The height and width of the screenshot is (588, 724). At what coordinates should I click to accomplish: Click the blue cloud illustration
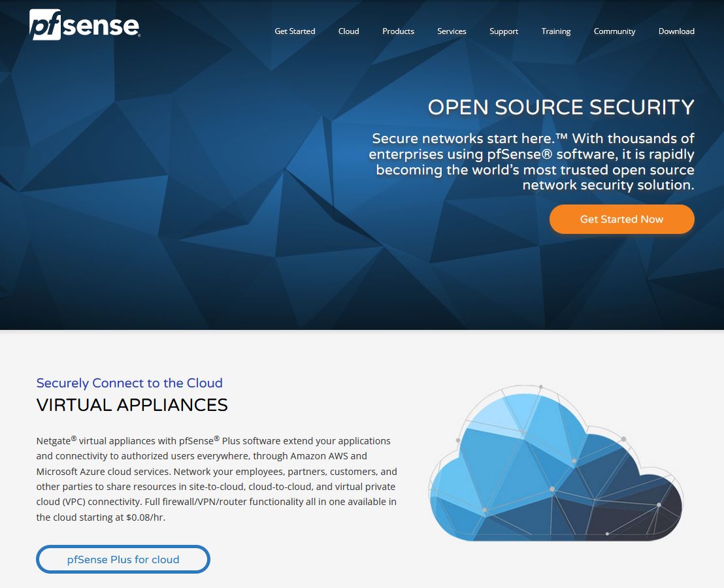tap(556, 463)
